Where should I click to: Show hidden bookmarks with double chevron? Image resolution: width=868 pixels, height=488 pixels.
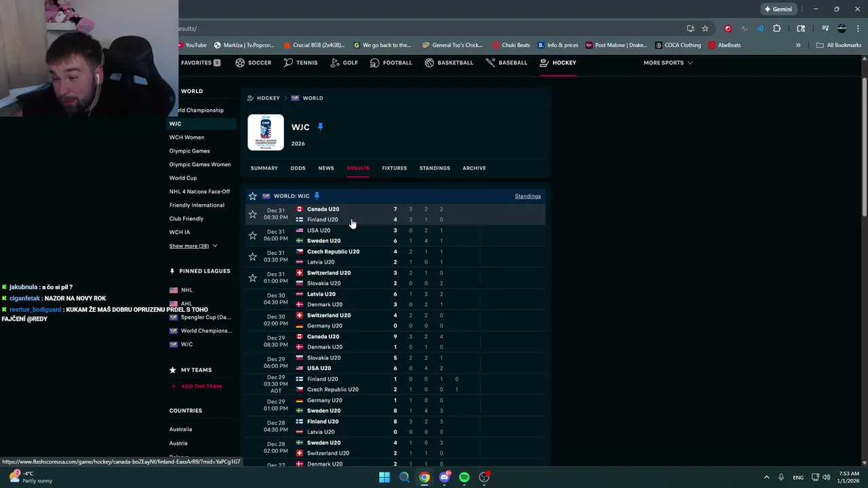(798, 45)
